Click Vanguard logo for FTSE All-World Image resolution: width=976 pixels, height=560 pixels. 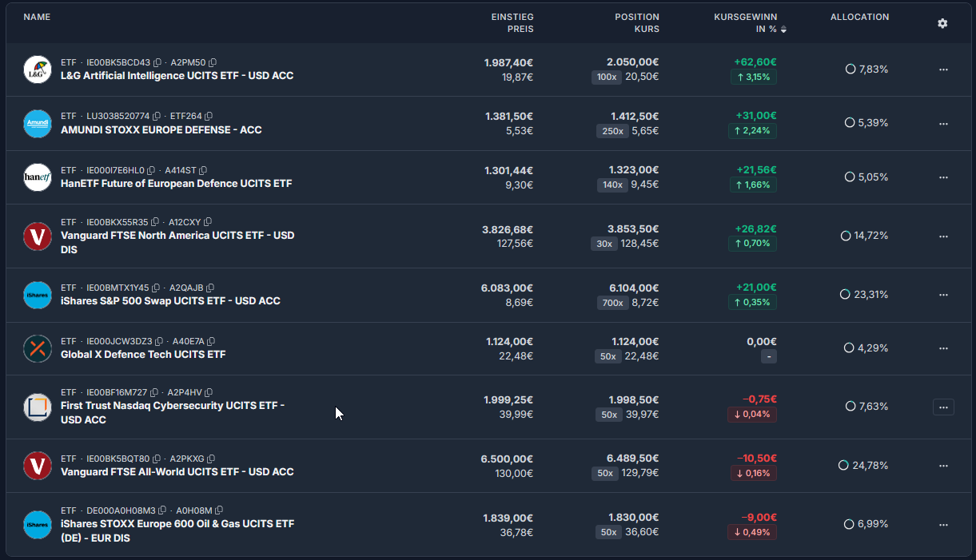38,466
